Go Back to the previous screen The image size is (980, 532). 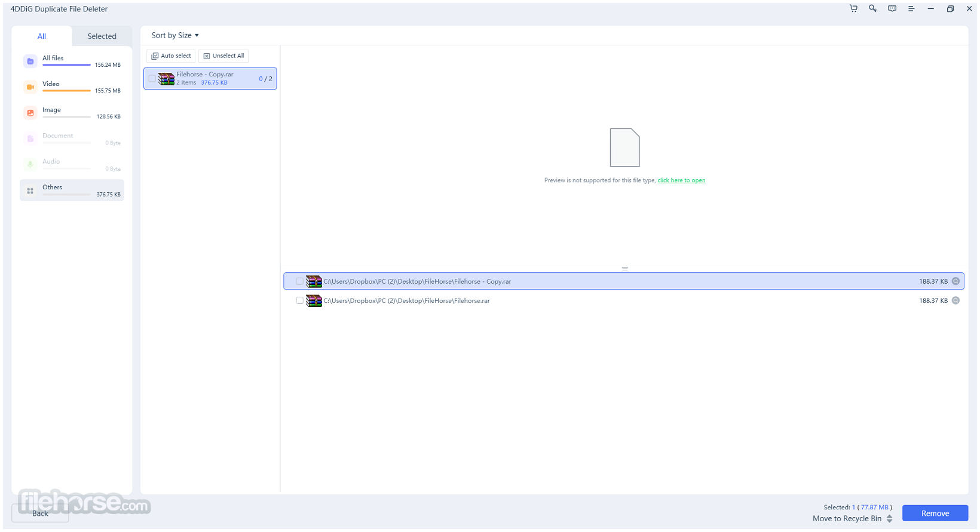pyautogui.click(x=40, y=513)
